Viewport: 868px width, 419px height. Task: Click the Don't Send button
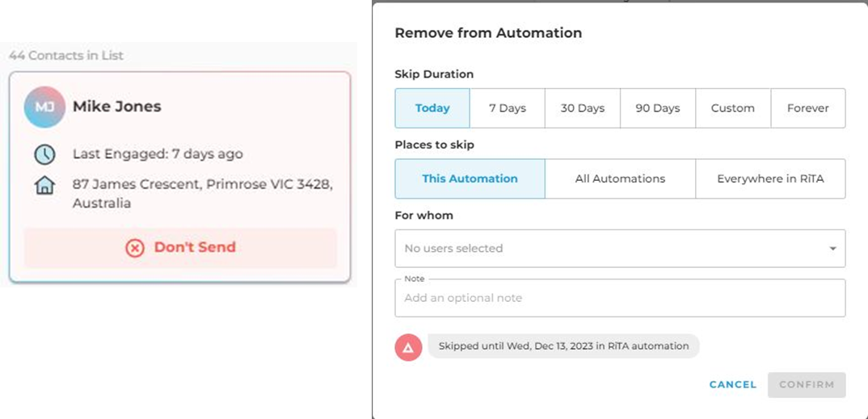(180, 248)
